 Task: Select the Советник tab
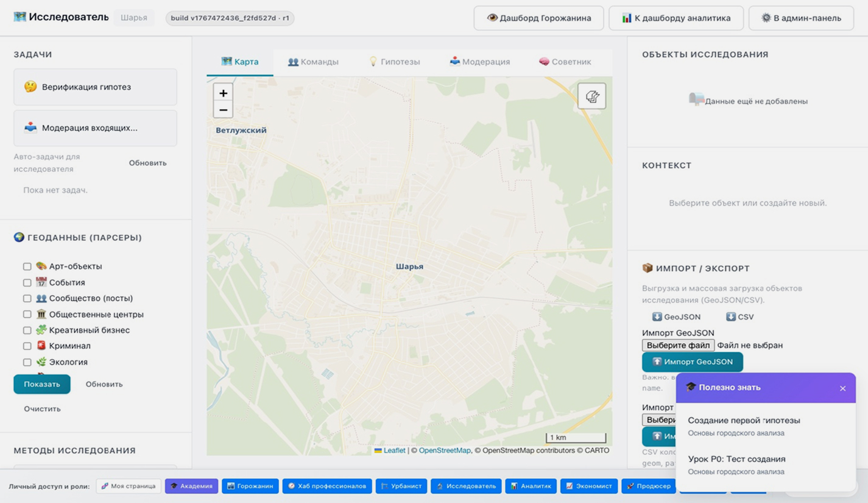click(565, 62)
